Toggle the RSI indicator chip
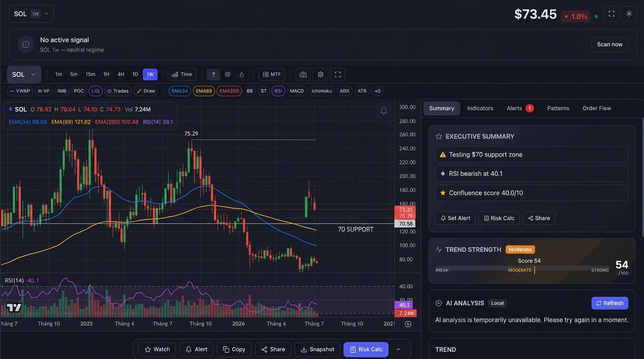The height and width of the screenshot is (359, 644). (x=278, y=91)
